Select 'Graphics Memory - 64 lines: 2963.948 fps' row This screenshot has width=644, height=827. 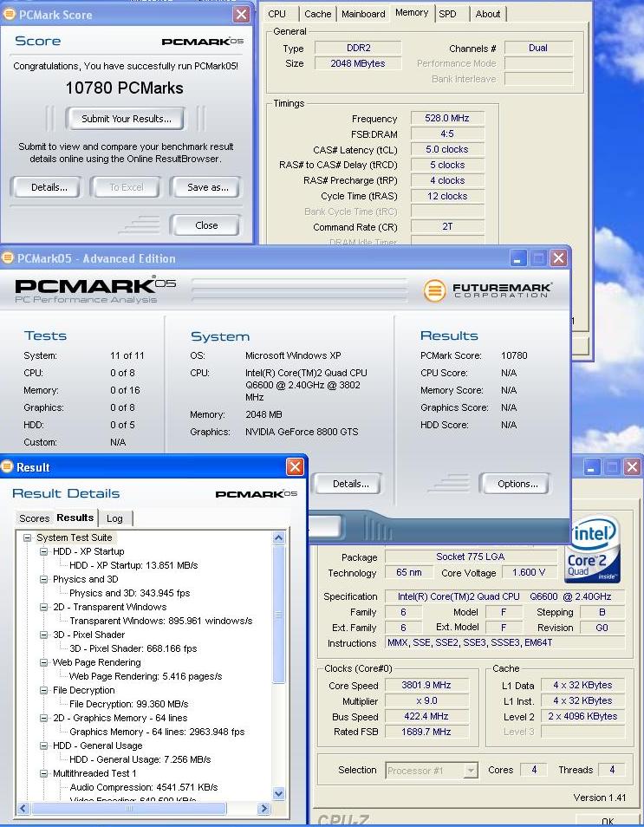157,732
